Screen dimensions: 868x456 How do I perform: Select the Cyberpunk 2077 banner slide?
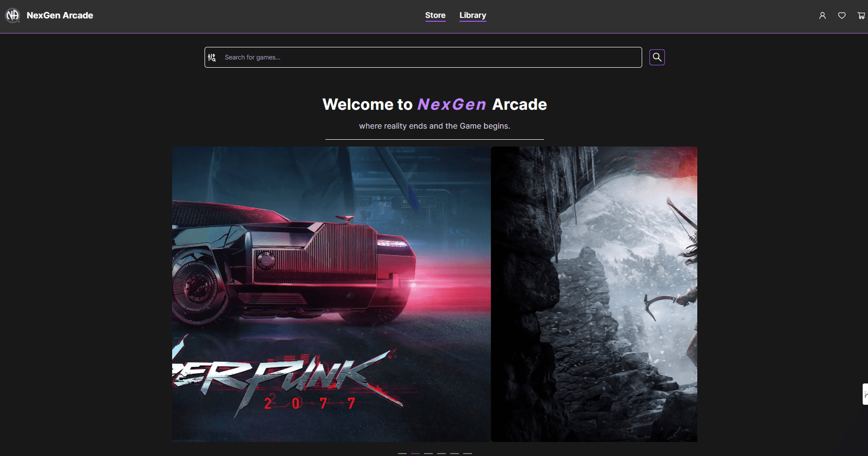click(331, 294)
